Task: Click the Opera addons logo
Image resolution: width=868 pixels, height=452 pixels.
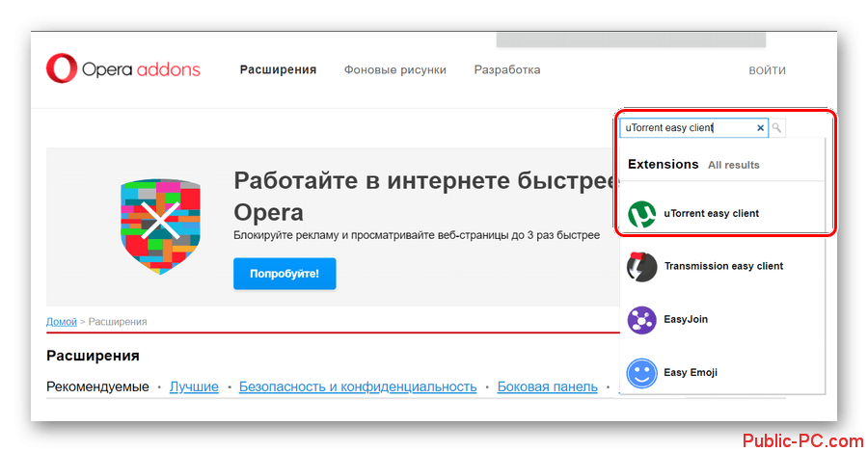Action: [x=123, y=69]
